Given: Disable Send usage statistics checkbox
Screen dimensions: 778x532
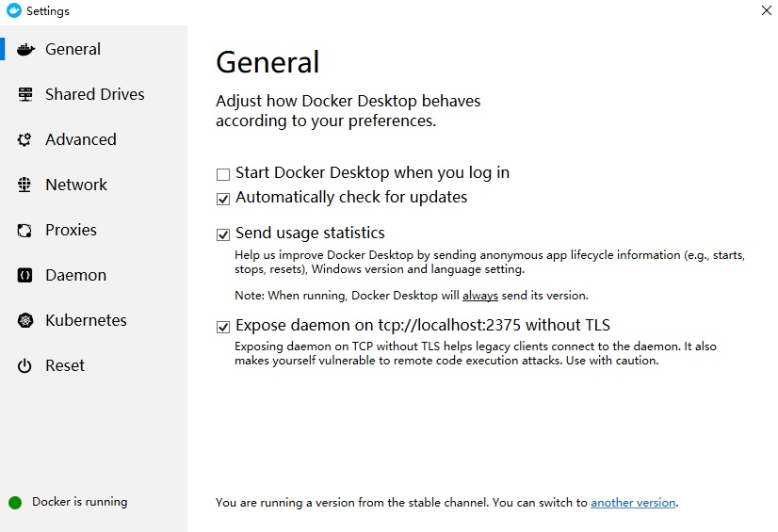Looking at the screenshot, I should pos(223,234).
